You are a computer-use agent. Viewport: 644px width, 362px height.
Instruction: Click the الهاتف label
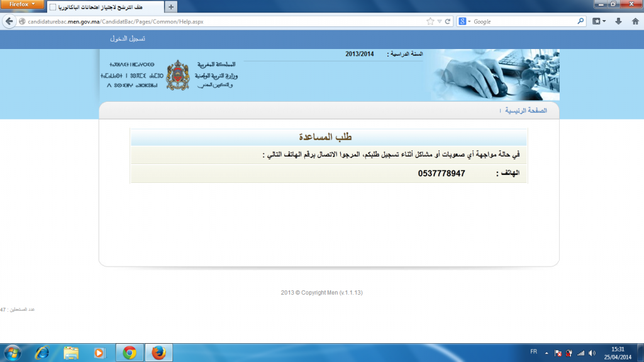click(508, 173)
